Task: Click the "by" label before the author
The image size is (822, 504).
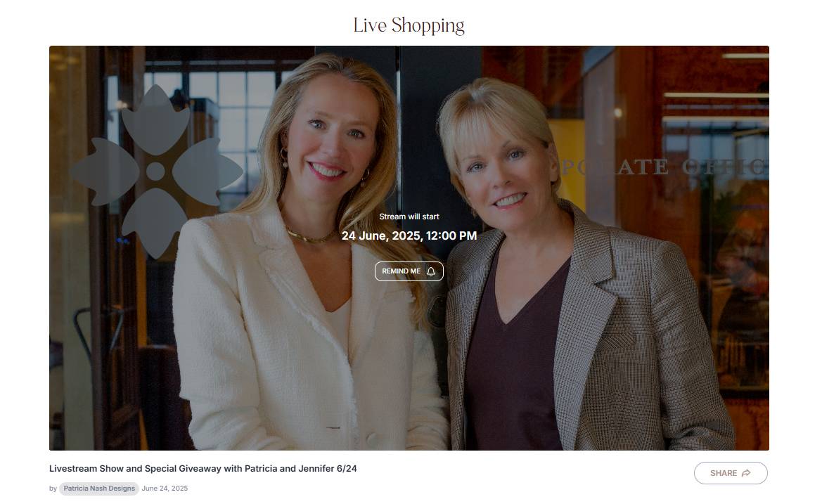Action: pyautogui.click(x=53, y=489)
